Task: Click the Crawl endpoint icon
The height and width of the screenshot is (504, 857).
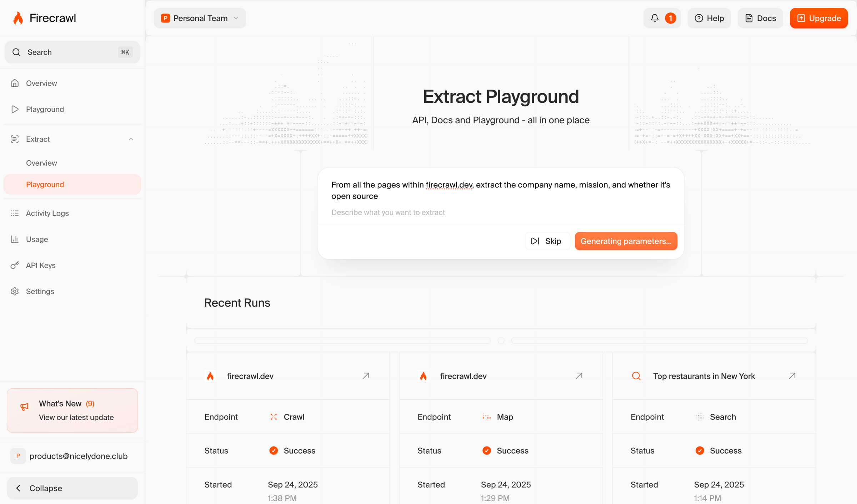Action: 274,417
